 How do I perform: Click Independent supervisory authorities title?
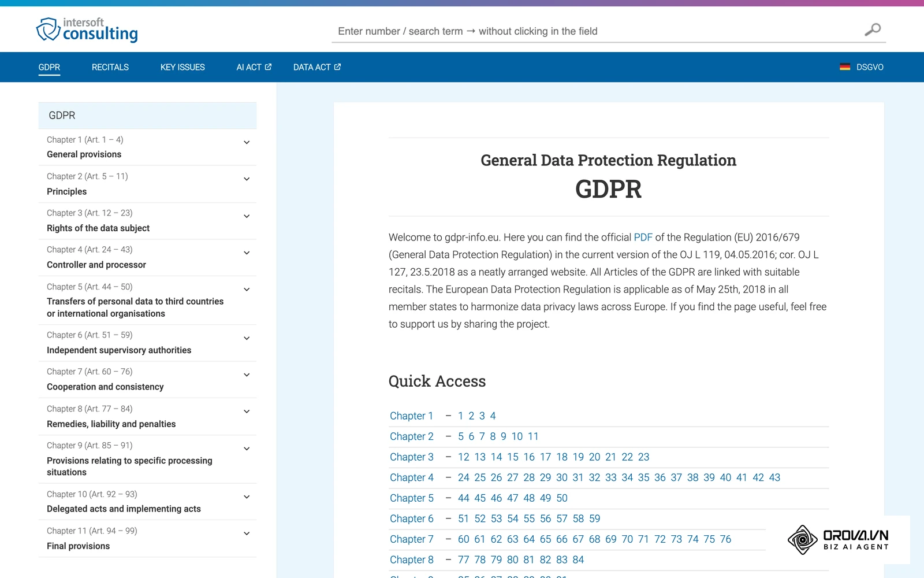point(119,350)
